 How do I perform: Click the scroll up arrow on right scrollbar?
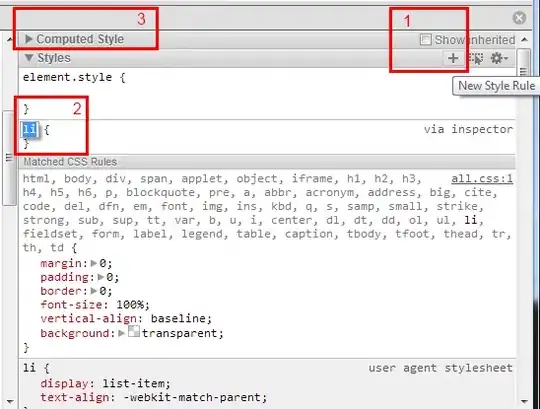(524, 40)
